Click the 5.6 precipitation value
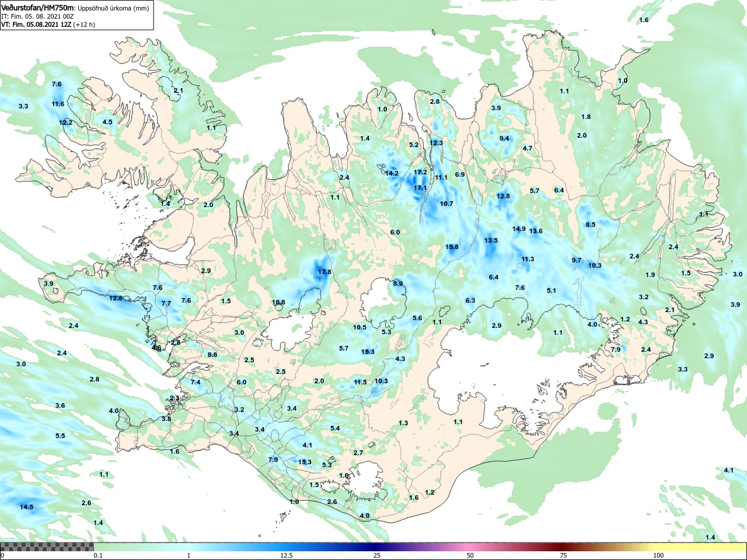 tap(417, 318)
